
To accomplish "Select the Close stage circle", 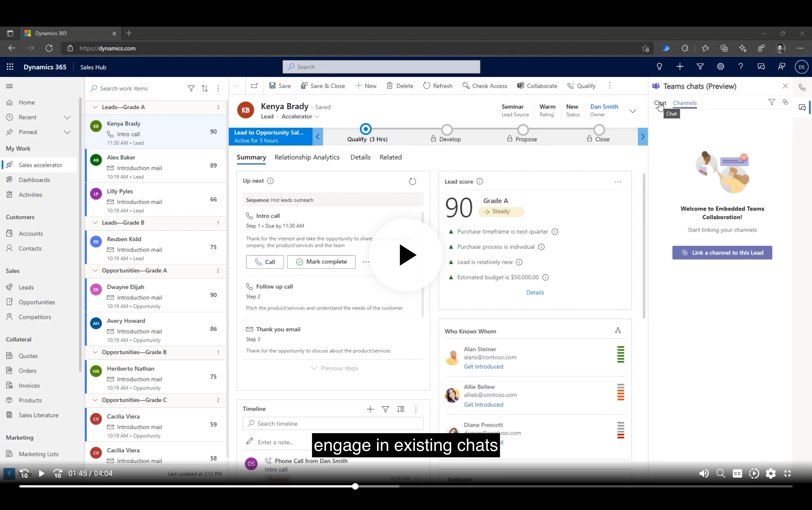I will [599, 130].
